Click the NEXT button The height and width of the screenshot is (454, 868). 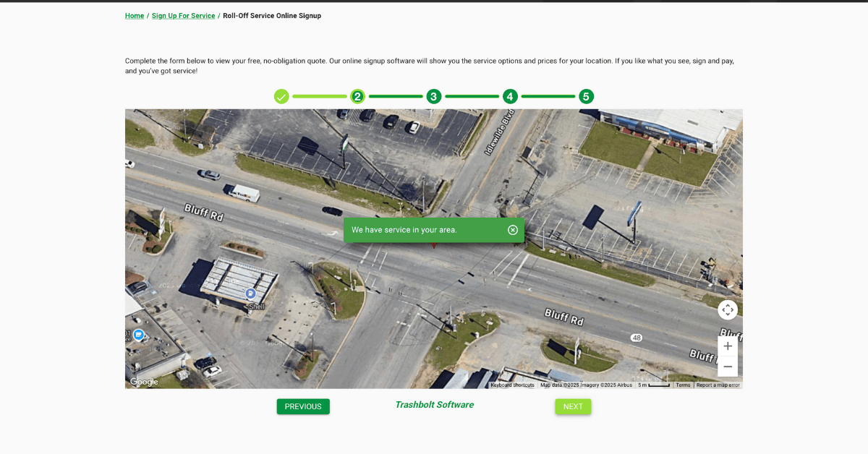click(x=573, y=406)
